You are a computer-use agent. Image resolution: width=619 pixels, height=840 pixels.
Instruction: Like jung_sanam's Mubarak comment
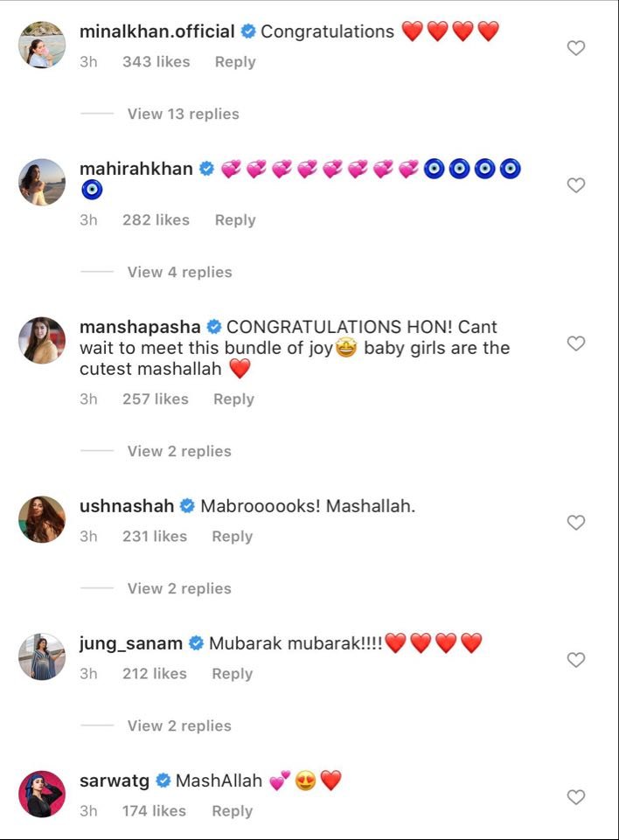point(576,660)
